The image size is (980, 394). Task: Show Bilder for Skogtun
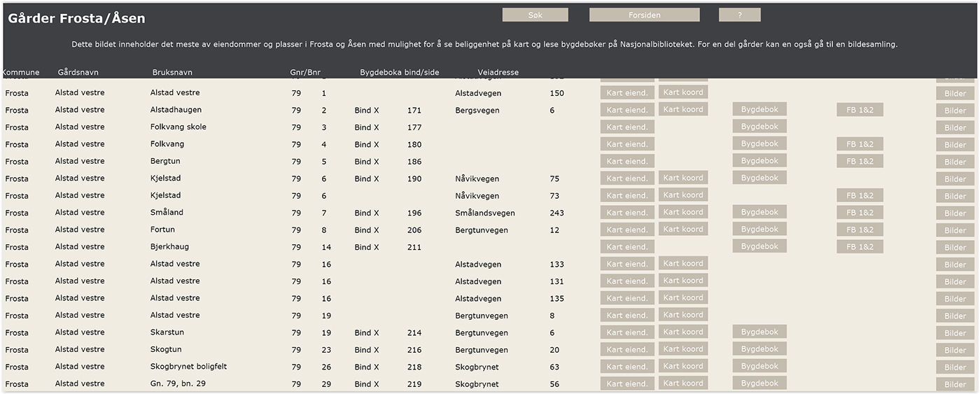955,351
